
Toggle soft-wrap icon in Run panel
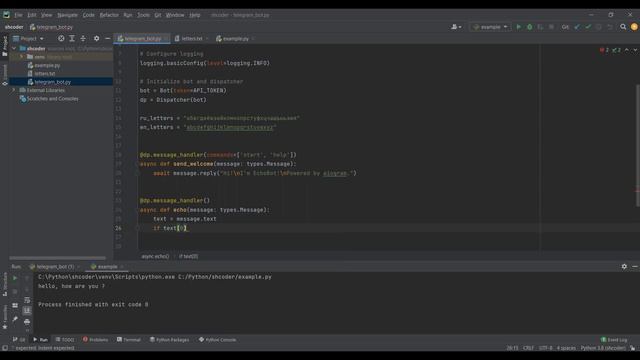tap(27, 300)
